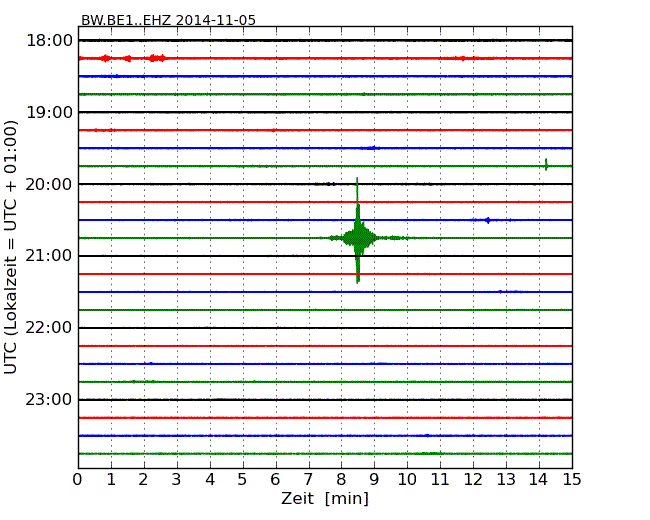Click the 23:00 time label
The height and width of the screenshot is (520, 650).
point(49,399)
